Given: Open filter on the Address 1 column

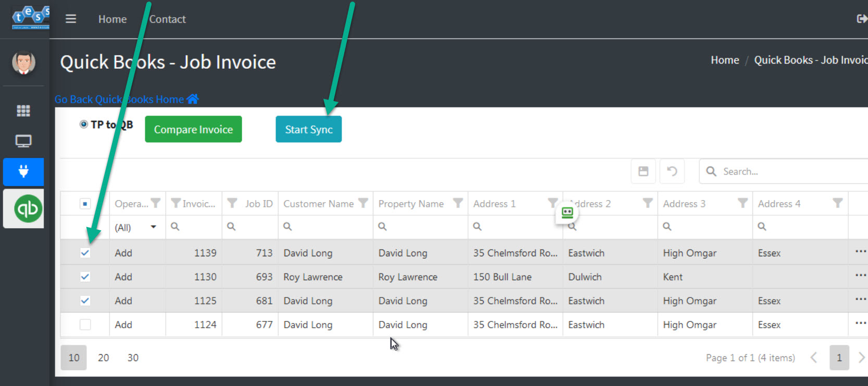Looking at the screenshot, I should 552,203.
